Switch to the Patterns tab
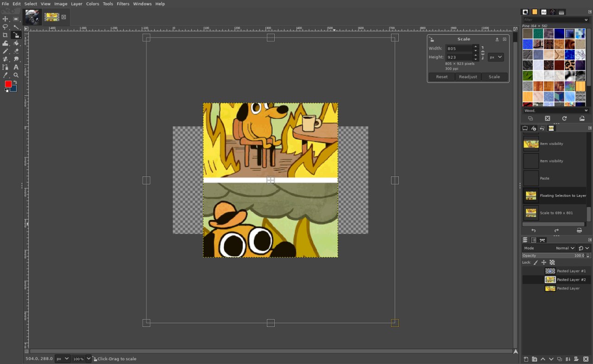Viewport: 593px width, 364px height. point(535,12)
